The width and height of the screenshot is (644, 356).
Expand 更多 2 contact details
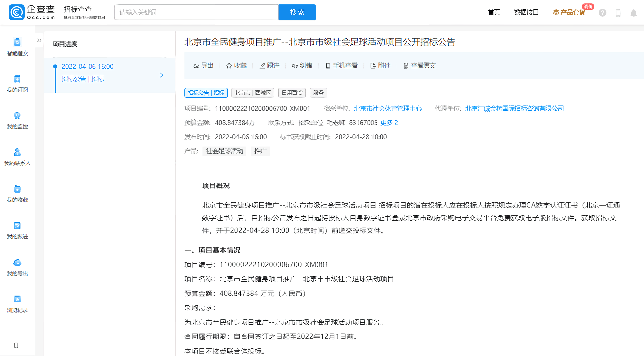click(389, 123)
